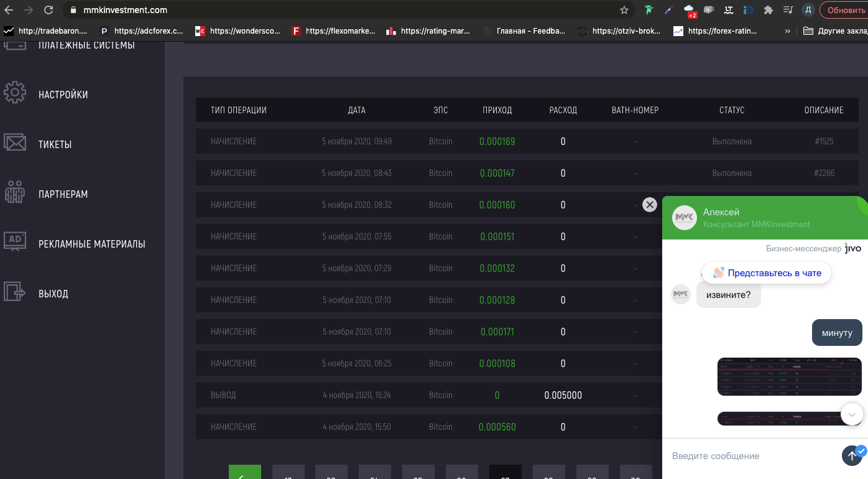This screenshot has height=479, width=868.
Task: Click description #2266
Action: 824,173
